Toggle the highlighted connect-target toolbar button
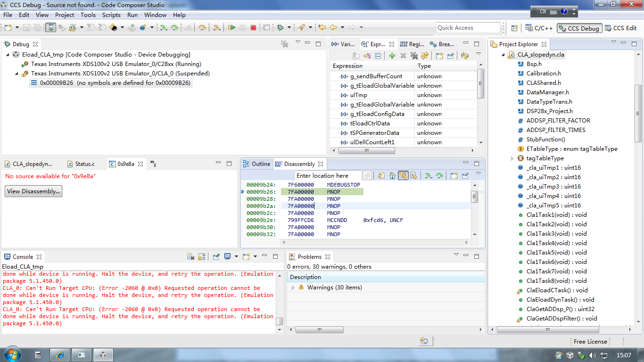The width and height of the screenshot is (644, 362). click(50, 28)
